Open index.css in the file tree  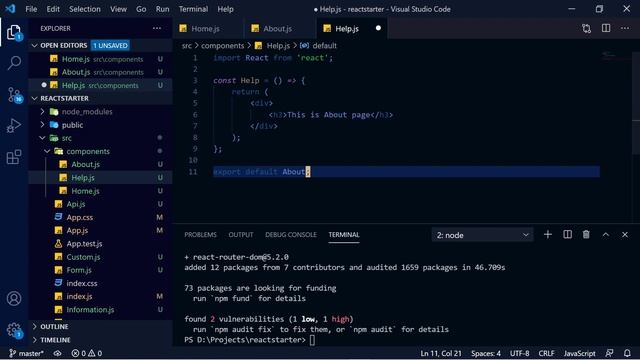pos(82,283)
